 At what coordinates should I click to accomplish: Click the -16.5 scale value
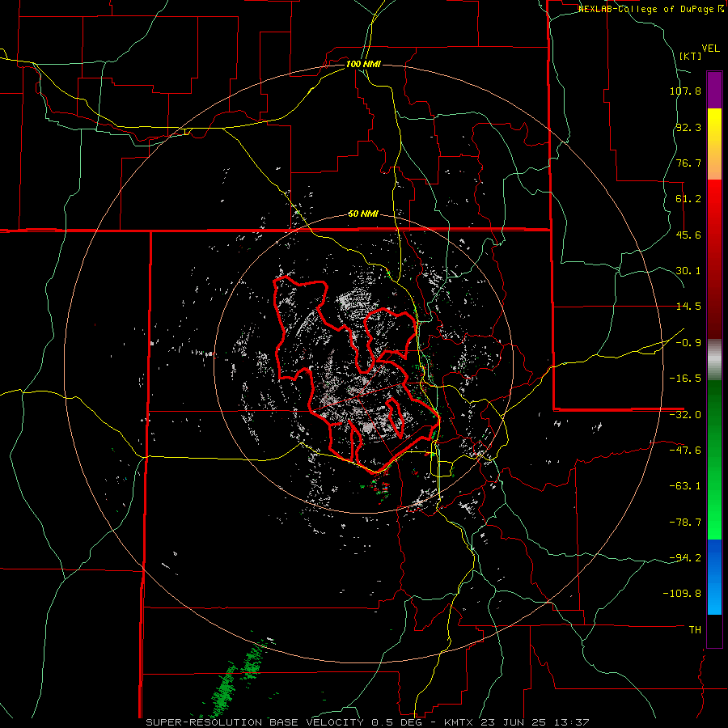tap(685, 379)
